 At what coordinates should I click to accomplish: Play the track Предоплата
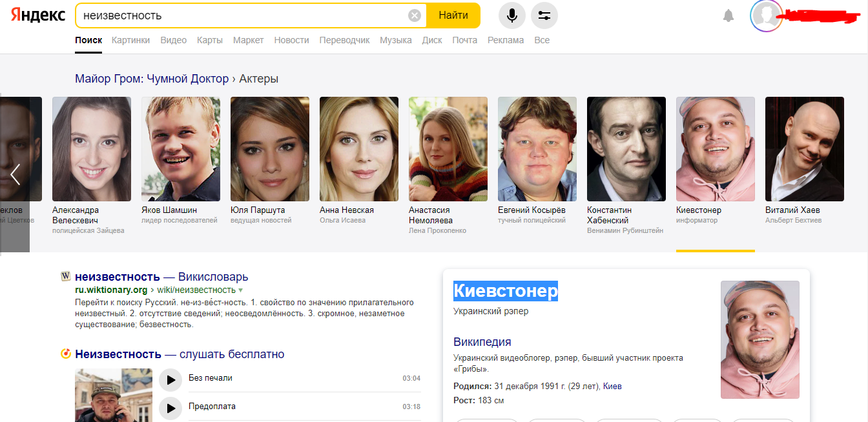[x=170, y=407]
